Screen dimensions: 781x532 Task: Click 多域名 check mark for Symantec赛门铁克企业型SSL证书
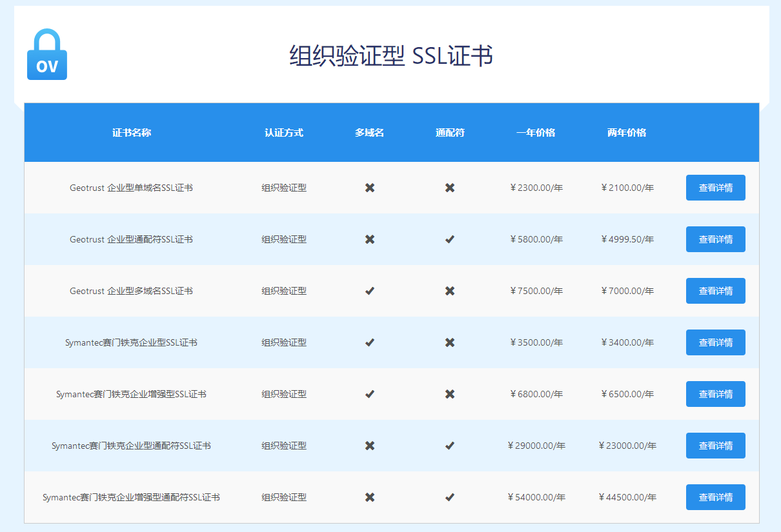[x=370, y=342]
